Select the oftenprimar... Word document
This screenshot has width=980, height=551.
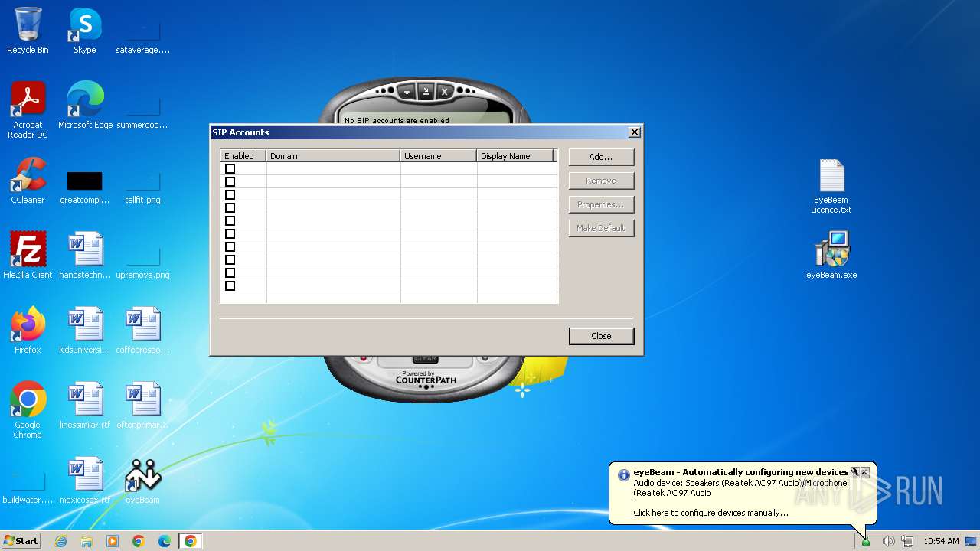[142, 406]
